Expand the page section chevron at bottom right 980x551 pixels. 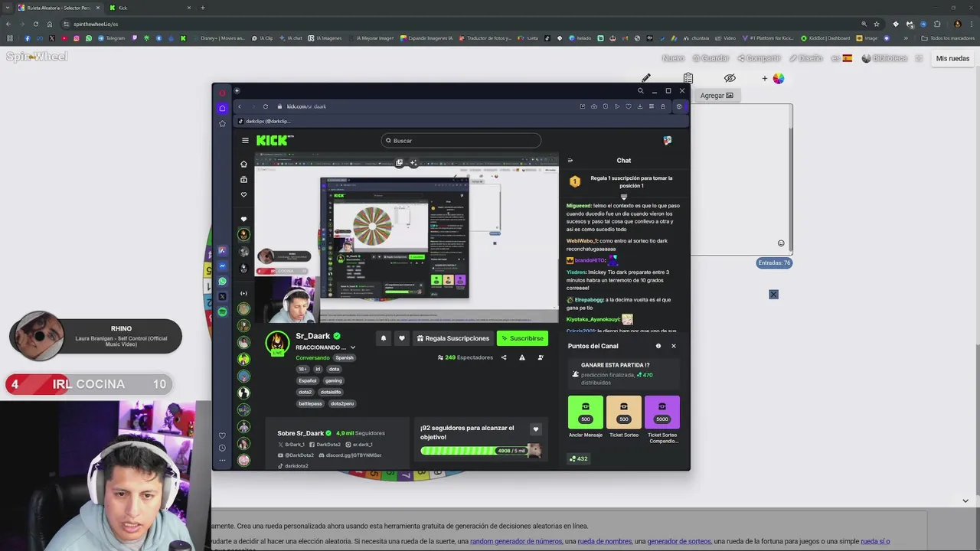coord(965,500)
